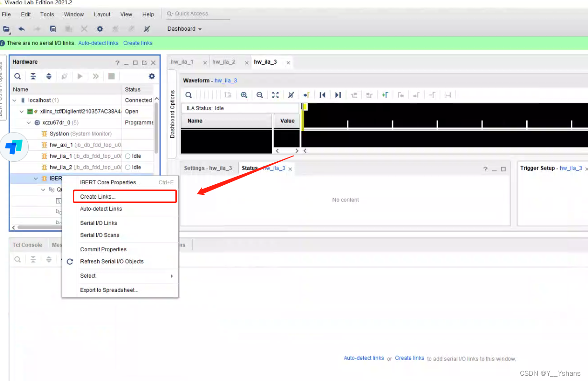
Task: Zoom out on the waveform
Action: pyautogui.click(x=260, y=95)
